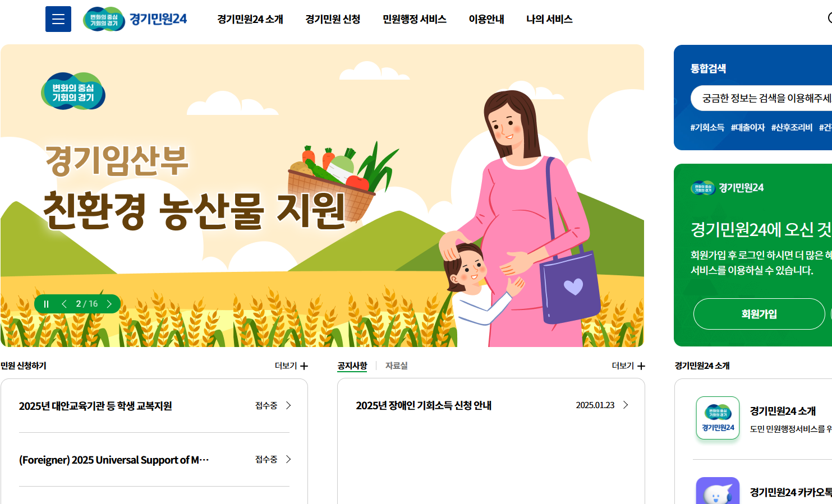Image resolution: width=832 pixels, height=504 pixels.
Task: Expand the 2025년 대안교육기관 교복지원 item chevron
Action: 288,405
